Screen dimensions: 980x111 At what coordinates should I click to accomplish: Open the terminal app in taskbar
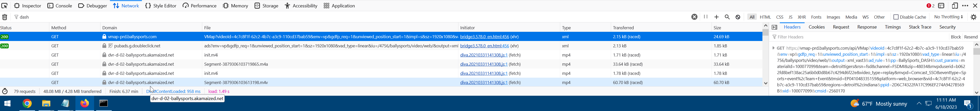click(x=104, y=103)
